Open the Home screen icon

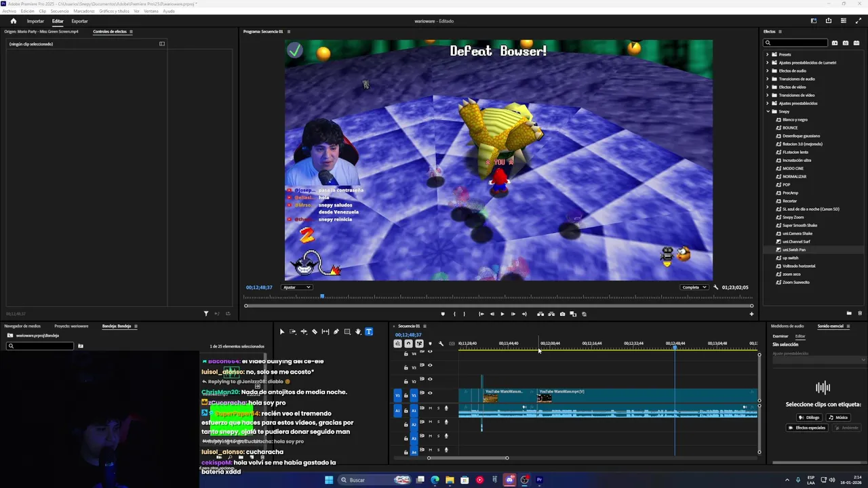point(13,21)
